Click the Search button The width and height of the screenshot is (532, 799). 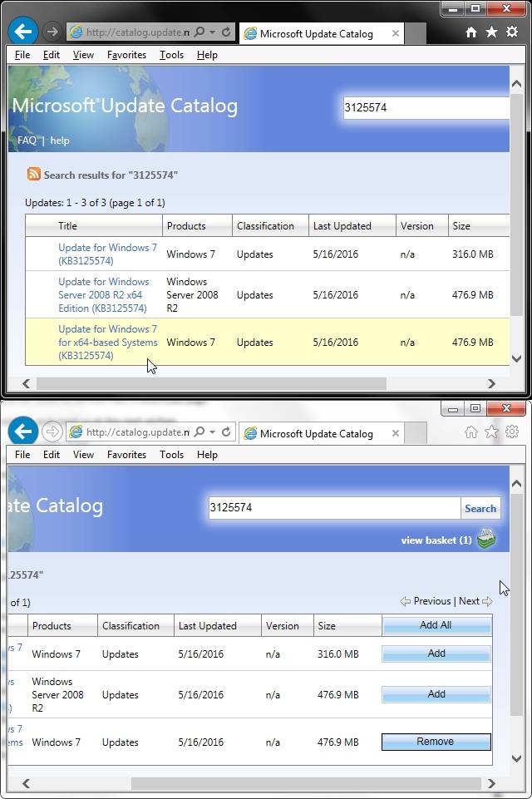(480, 508)
